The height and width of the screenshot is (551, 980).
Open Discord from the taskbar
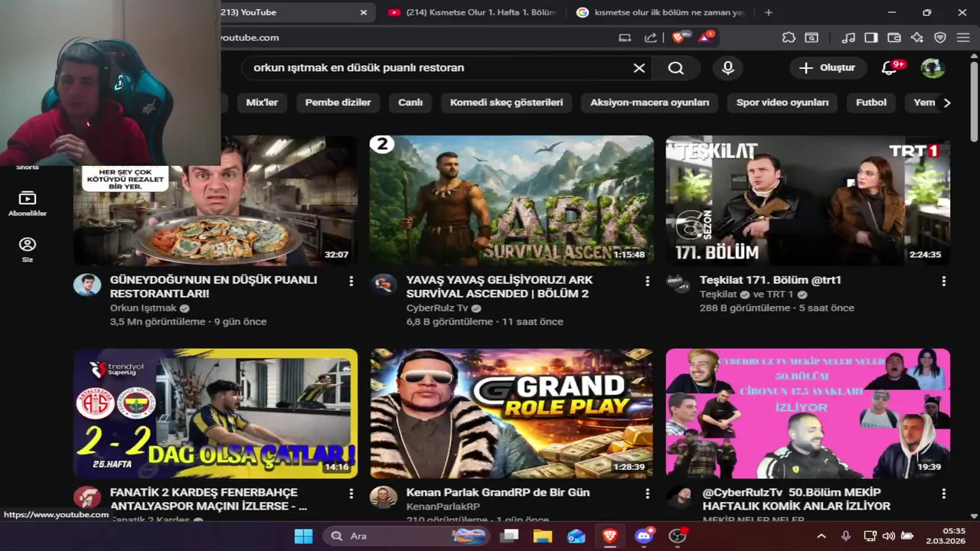coord(644,536)
